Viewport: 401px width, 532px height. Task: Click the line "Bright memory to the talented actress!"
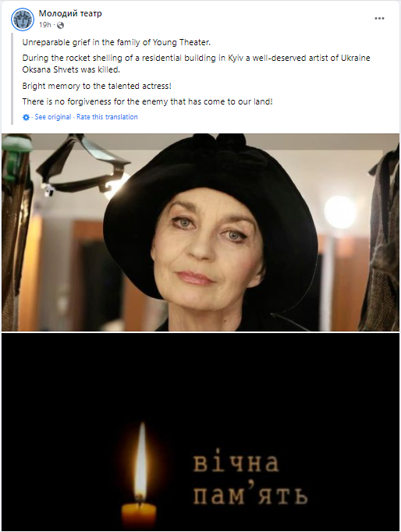(x=97, y=86)
